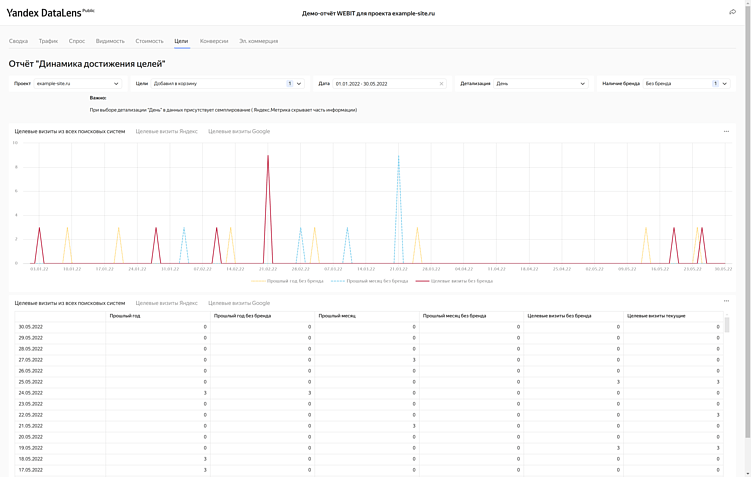751x477 pixels.
Task: Select chart tab 'Целевые визиты Яндекс'
Action: (167, 131)
